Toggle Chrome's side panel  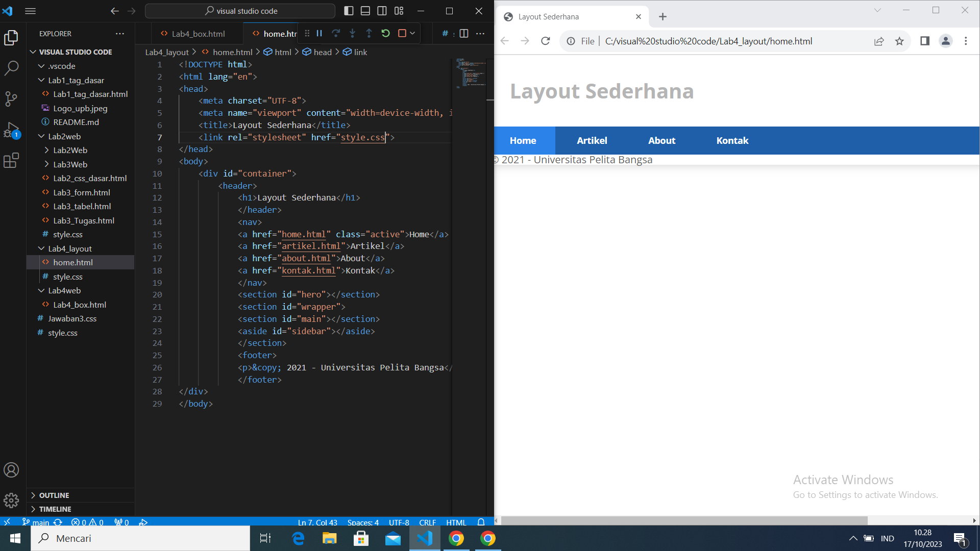tap(924, 41)
